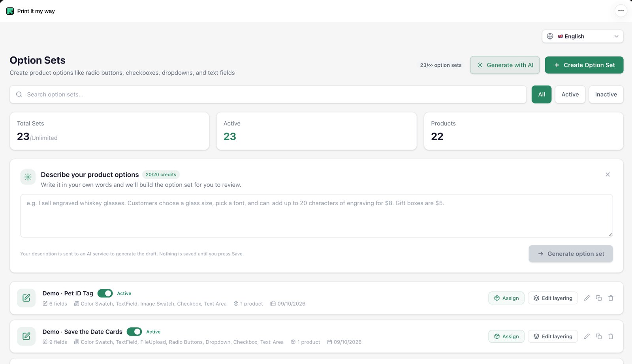Click the Products stat card
The width and height of the screenshot is (632, 364).
[x=523, y=131]
